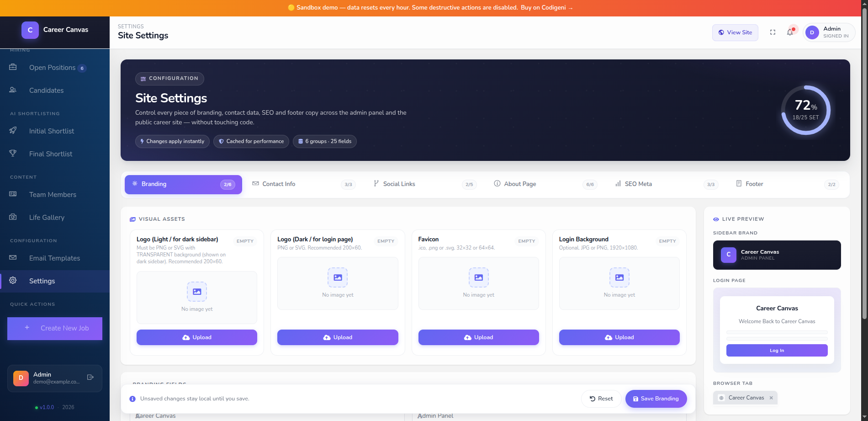Click Create New Job button
Viewport: 868px width, 421px height.
pyautogui.click(x=55, y=329)
